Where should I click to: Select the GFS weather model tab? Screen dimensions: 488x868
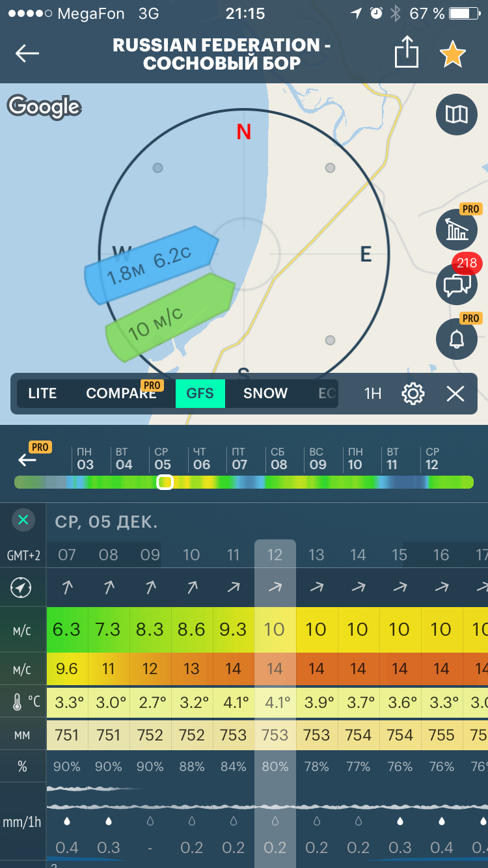(x=200, y=394)
